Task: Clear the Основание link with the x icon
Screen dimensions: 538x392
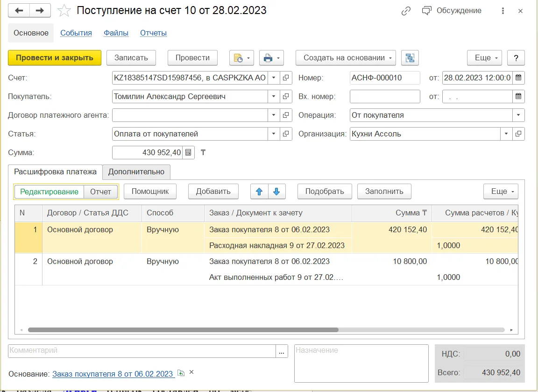Action: coord(191,372)
